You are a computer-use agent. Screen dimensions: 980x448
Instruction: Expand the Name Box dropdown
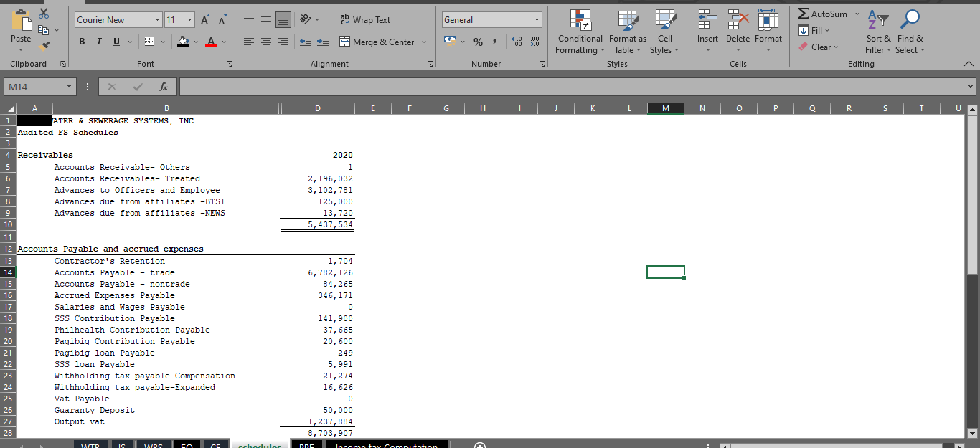click(67, 87)
